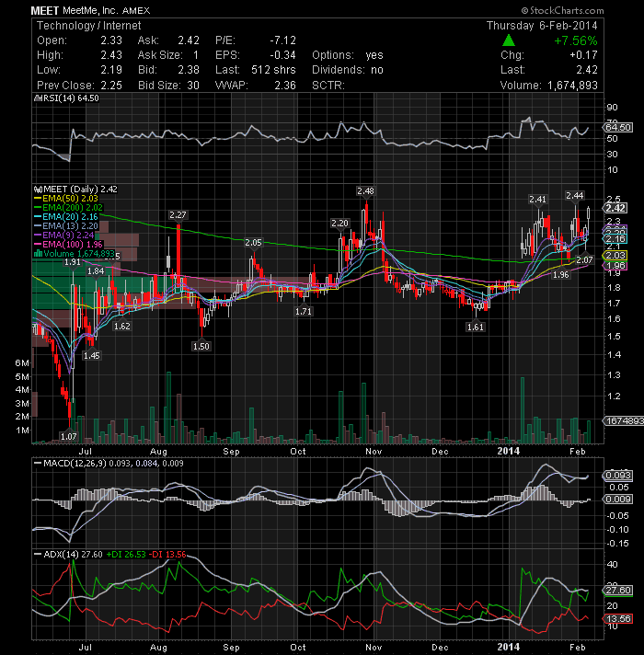Click the StockCharts.com label
This screenshot has width=644, height=655.
tap(562, 10)
